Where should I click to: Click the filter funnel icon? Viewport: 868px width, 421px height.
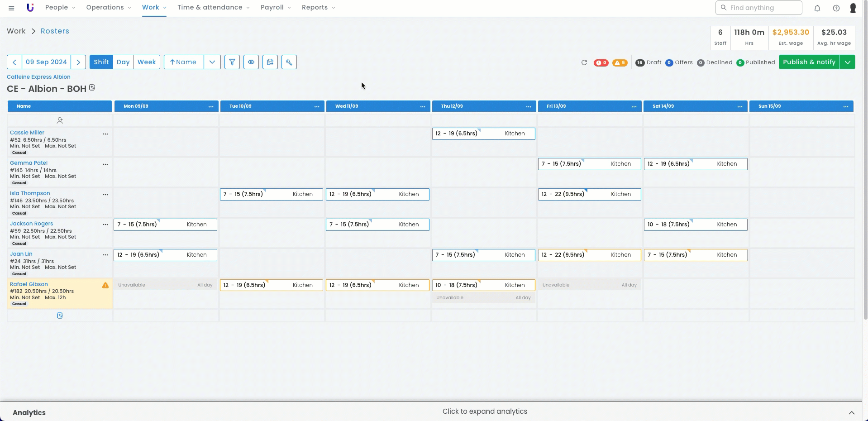232,62
